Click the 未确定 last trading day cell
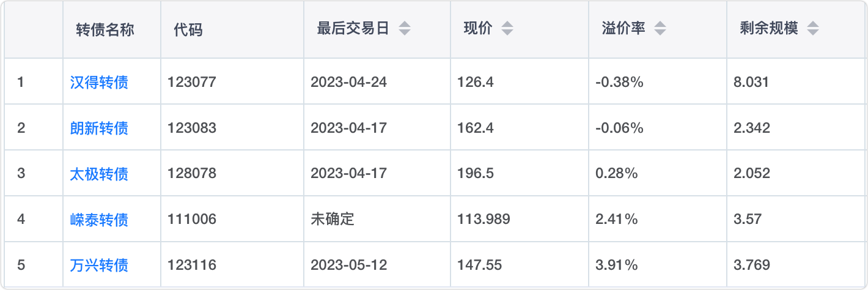 point(333,219)
